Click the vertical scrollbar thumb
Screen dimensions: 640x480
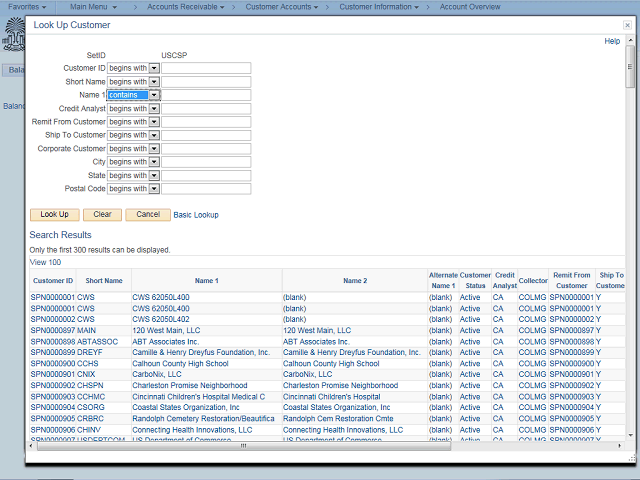pos(630,67)
